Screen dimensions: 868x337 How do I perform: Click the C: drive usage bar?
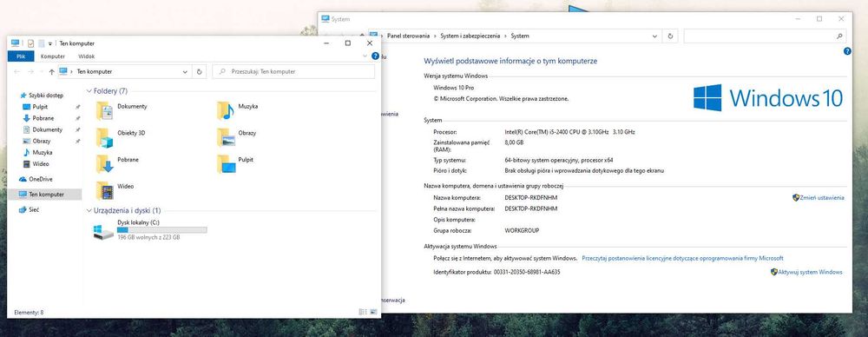pos(162,230)
